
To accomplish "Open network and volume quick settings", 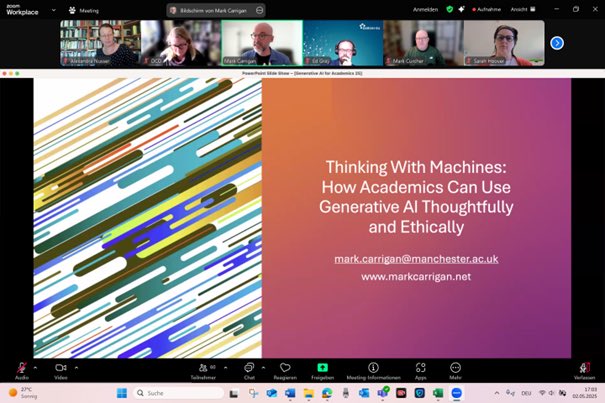I will pyautogui.click(x=553, y=393).
